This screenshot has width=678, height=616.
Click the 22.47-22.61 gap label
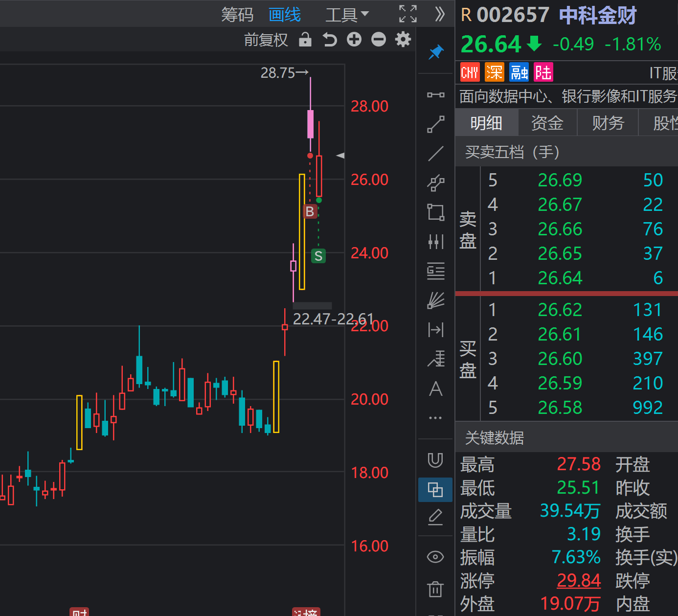333,319
